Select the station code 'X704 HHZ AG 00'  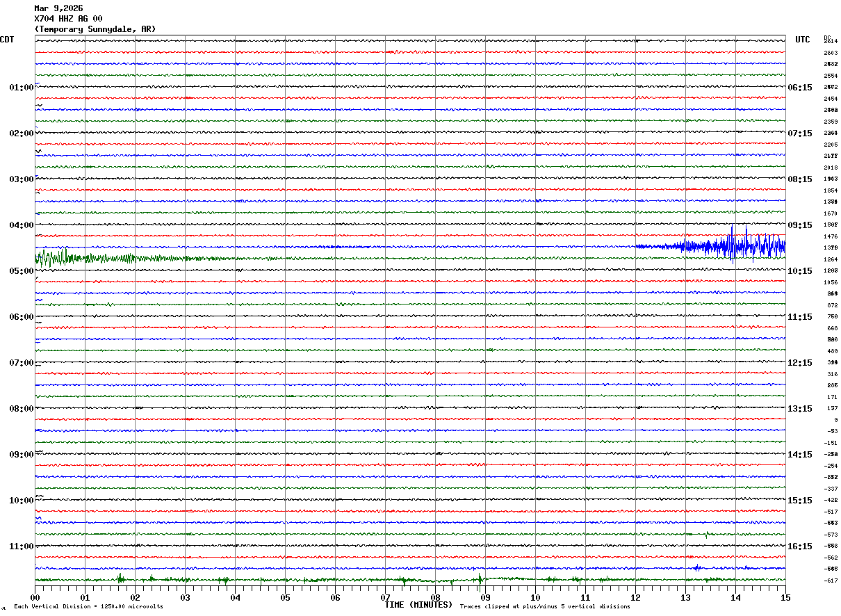[x=68, y=19]
